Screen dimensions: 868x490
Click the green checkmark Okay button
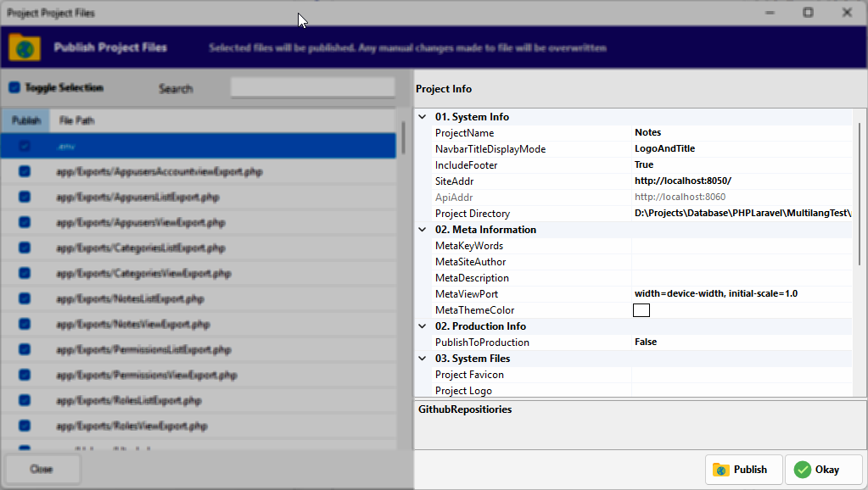click(824, 470)
